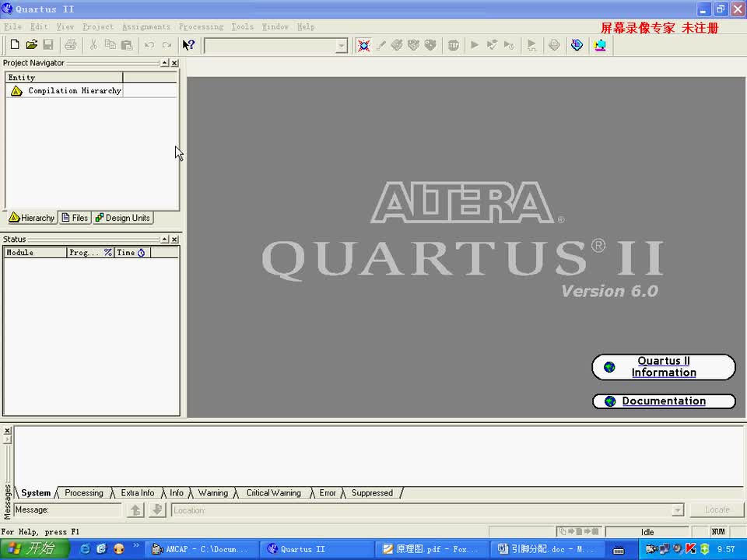This screenshot has width=747, height=560.
Task: Open the Documentation link
Action: 664,401
